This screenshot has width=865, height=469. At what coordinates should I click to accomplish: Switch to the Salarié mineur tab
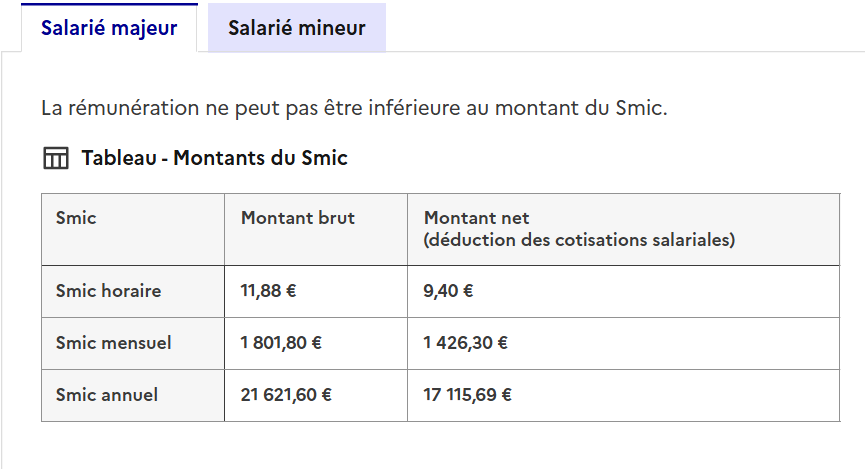[297, 28]
